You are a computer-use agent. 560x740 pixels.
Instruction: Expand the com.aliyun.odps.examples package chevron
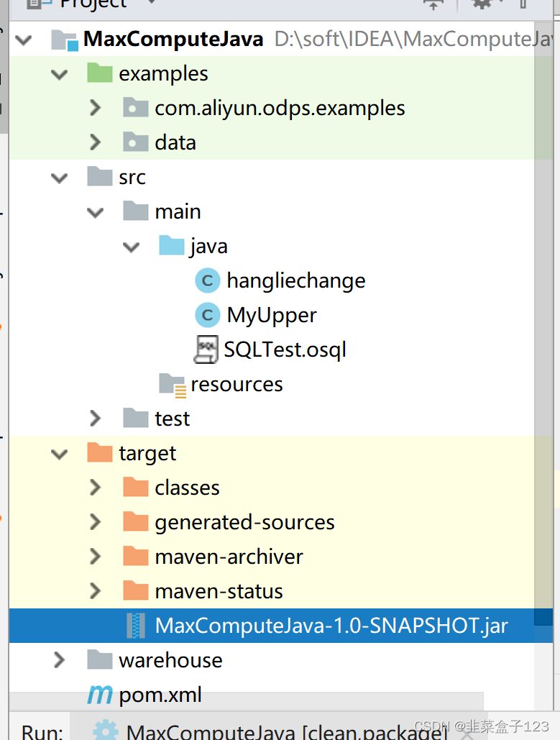[96, 108]
